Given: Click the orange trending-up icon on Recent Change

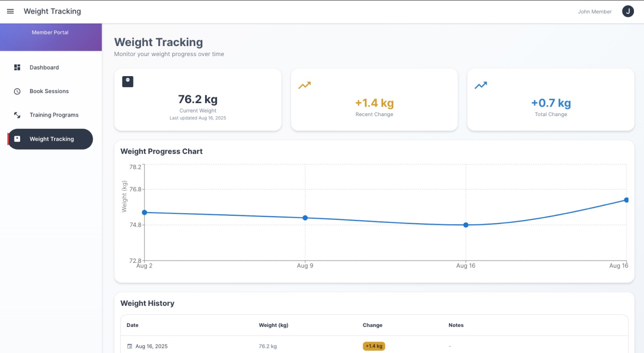Looking at the screenshot, I should pyautogui.click(x=304, y=85).
